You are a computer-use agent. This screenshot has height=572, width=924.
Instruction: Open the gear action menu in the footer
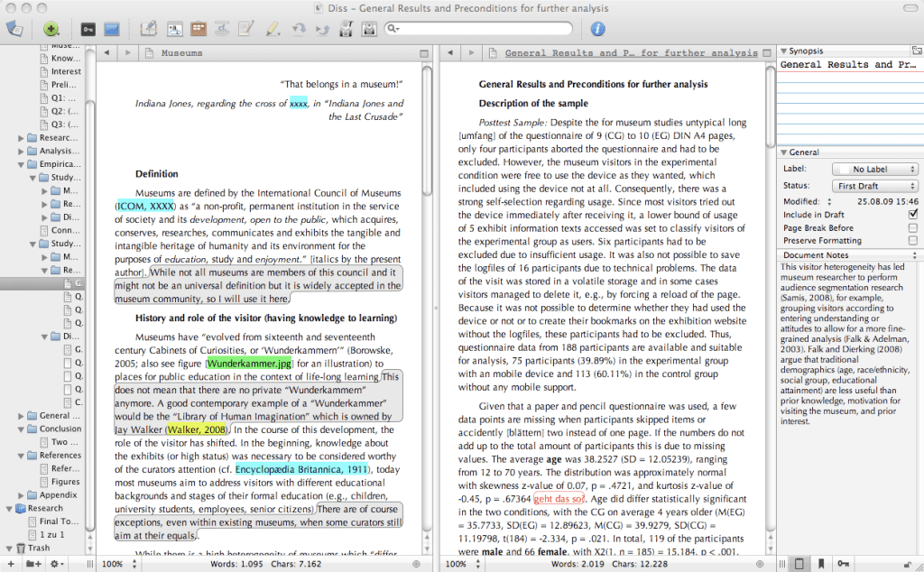point(52,563)
